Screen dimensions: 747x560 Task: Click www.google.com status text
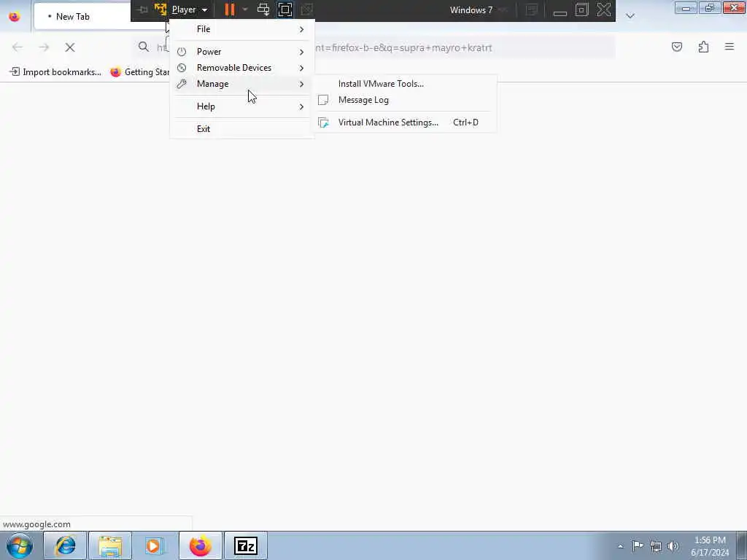36,524
